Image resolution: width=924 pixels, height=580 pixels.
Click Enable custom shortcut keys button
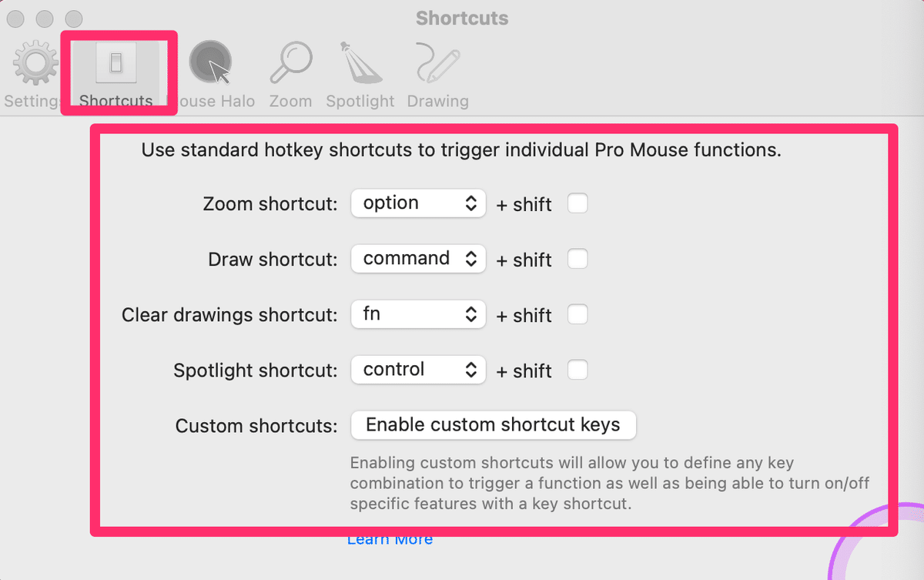[494, 425]
